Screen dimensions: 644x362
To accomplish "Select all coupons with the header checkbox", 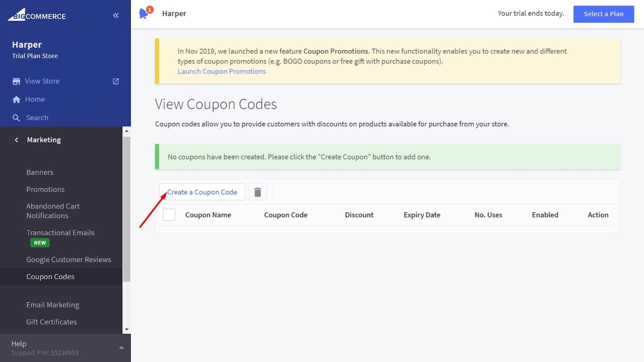I will point(169,214).
